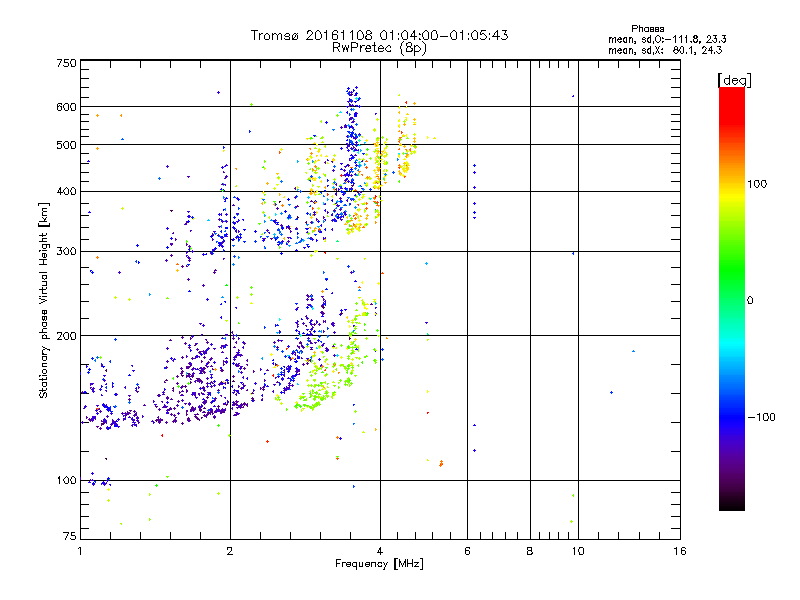Click the y-axis '100' tick label
This screenshot has width=800, height=600.
(x=67, y=480)
